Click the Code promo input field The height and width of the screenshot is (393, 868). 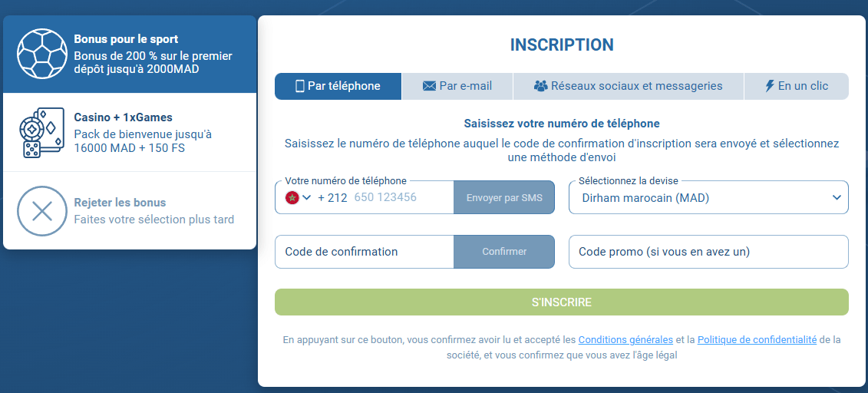coord(708,252)
